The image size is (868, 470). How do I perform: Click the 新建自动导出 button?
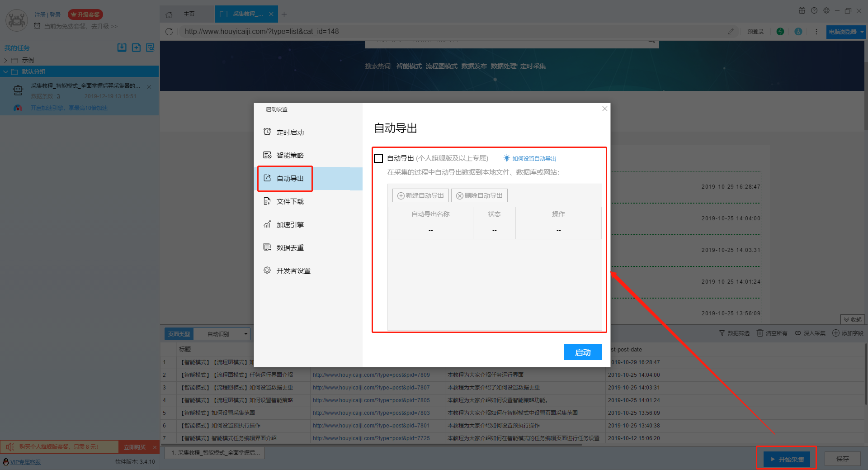420,196
